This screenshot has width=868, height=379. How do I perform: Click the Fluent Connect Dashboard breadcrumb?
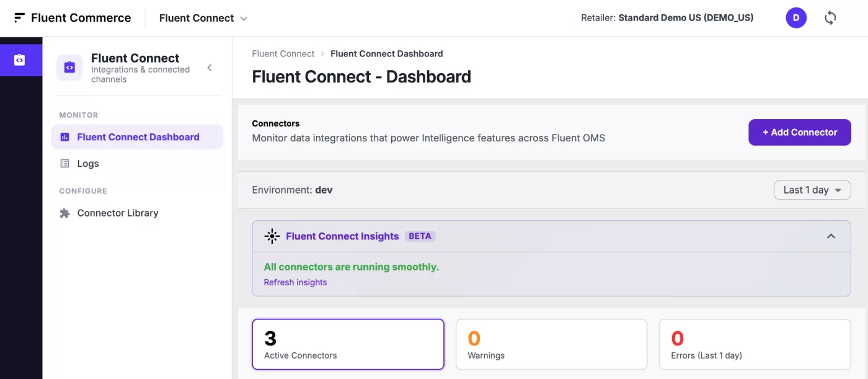(x=387, y=54)
